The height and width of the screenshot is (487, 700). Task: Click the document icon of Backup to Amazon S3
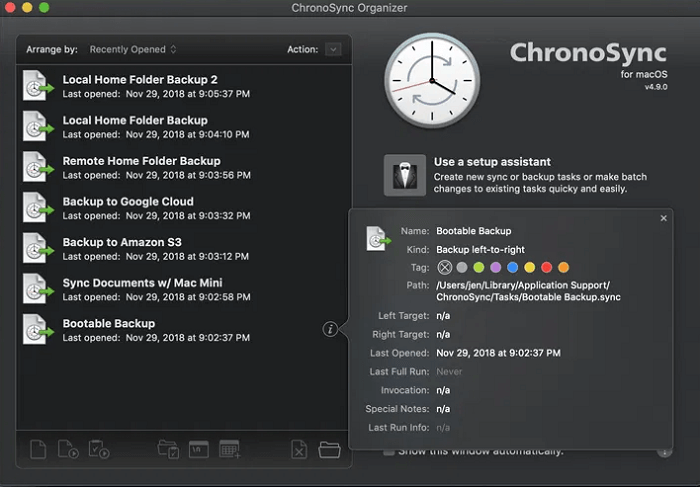coord(38,248)
